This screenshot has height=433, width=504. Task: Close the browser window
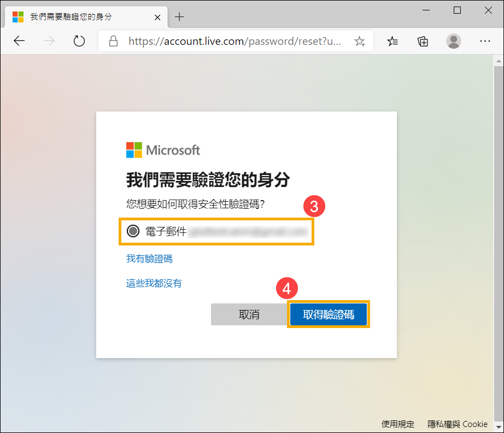pos(488,10)
